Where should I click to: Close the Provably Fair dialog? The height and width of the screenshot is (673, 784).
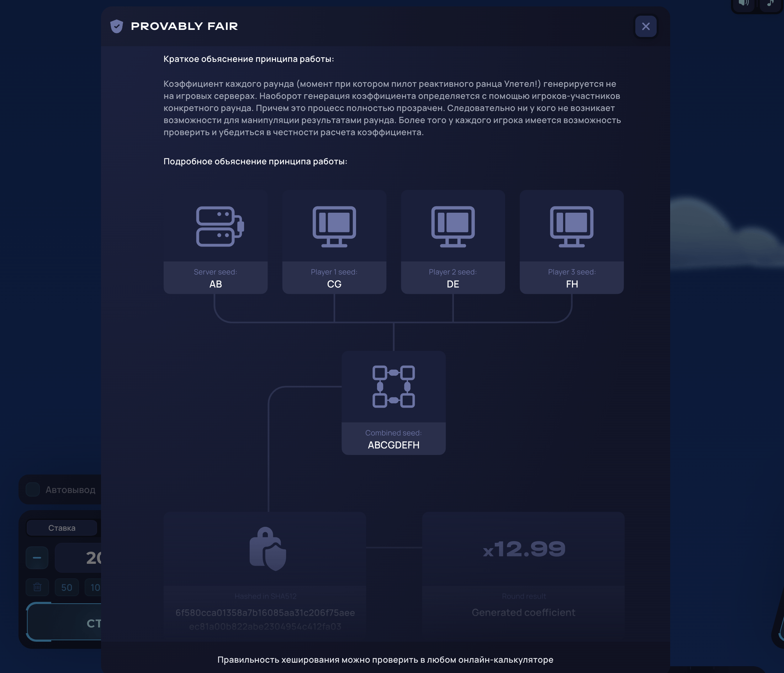pos(646,26)
